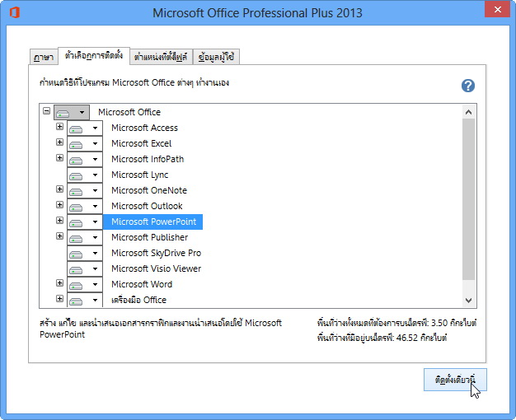Image resolution: width=516 pixels, height=420 pixels.
Task: Open the blue help question mark icon
Action: pyautogui.click(x=467, y=86)
